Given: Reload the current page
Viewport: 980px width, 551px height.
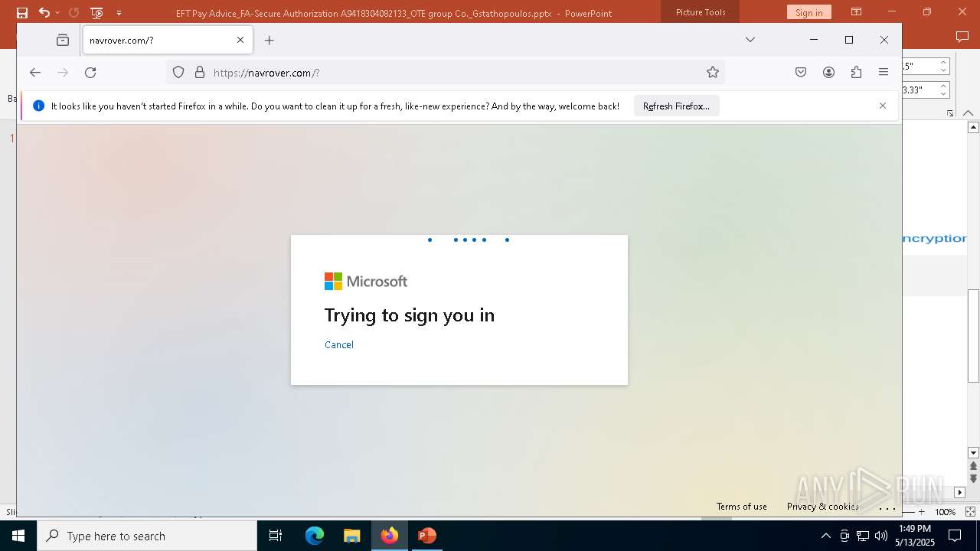Looking at the screenshot, I should (90, 72).
